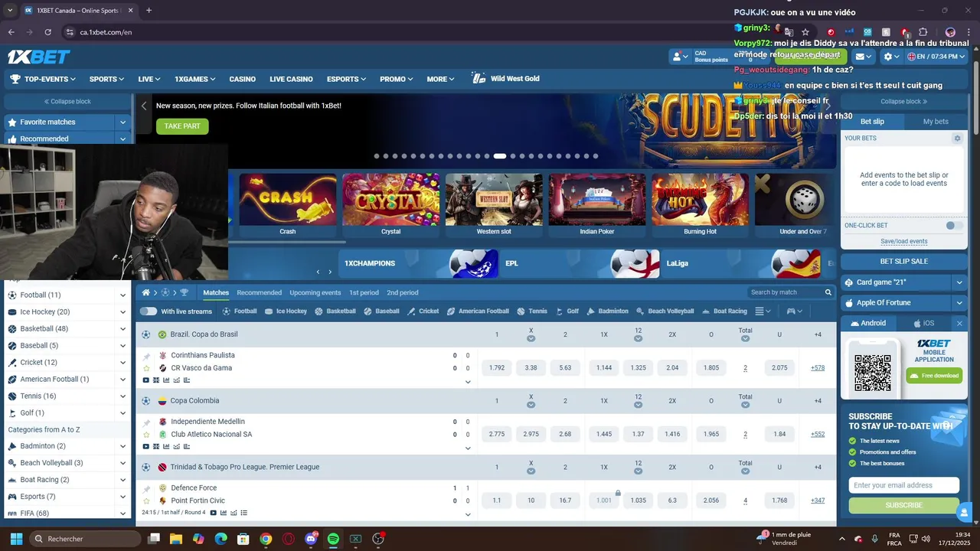Image resolution: width=980 pixels, height=551 pixels.
Task: Favorite CR Vasco da Gama with star
Action: (146, 368)
